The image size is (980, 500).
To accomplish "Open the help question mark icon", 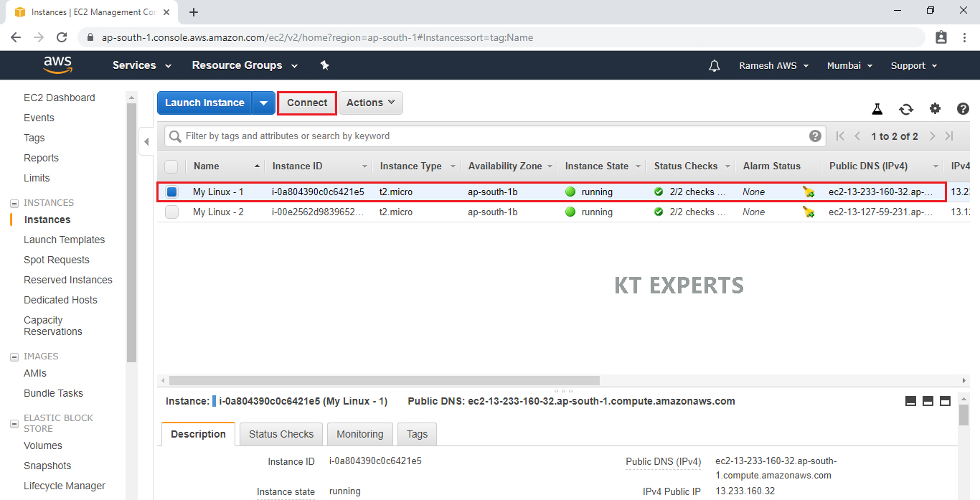I will [x=963, y=109].
